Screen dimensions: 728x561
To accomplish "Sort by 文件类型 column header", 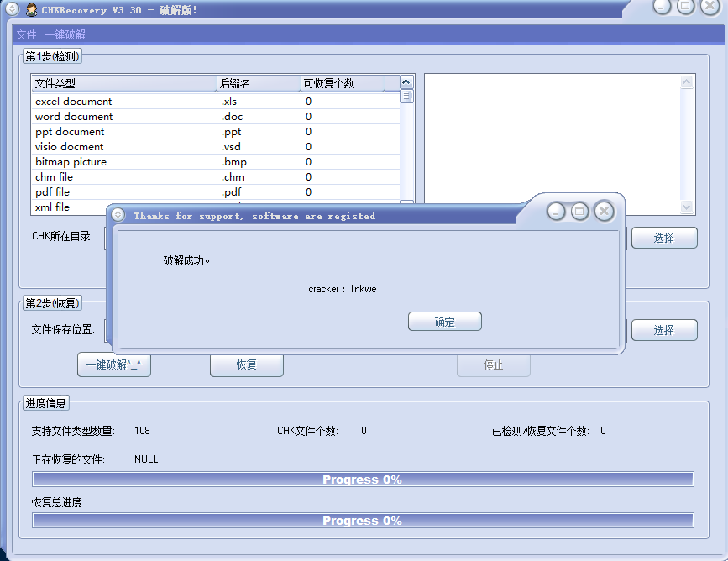I will pyautogui.click(x=124, y=84).
